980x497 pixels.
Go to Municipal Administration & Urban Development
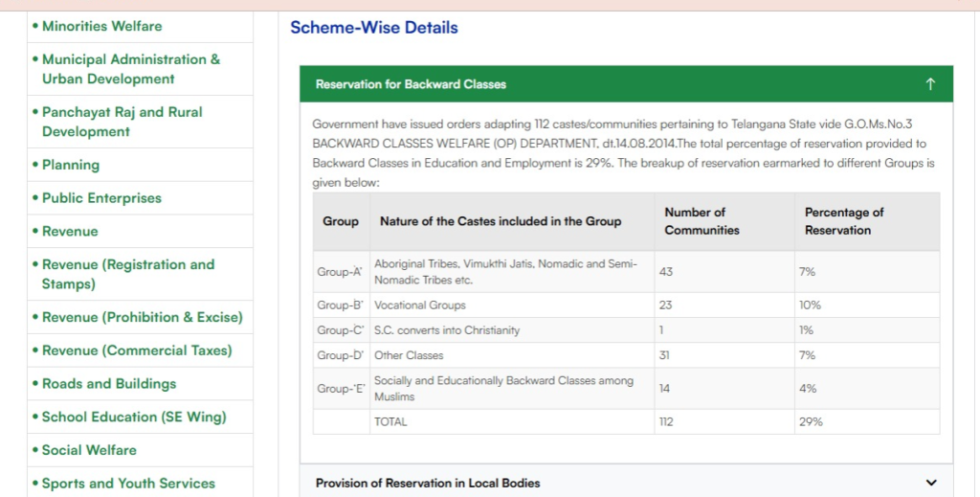130,69
